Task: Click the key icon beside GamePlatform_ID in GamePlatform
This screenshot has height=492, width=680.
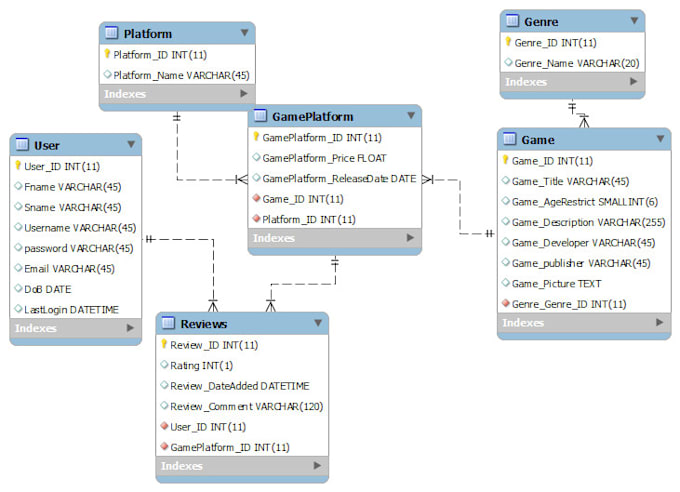Action: (256, 137)
